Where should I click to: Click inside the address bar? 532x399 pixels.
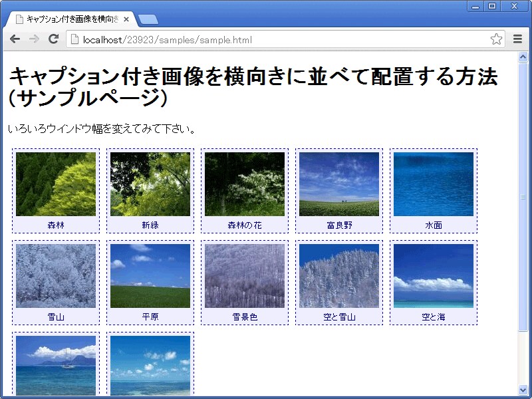coord(266,40)
